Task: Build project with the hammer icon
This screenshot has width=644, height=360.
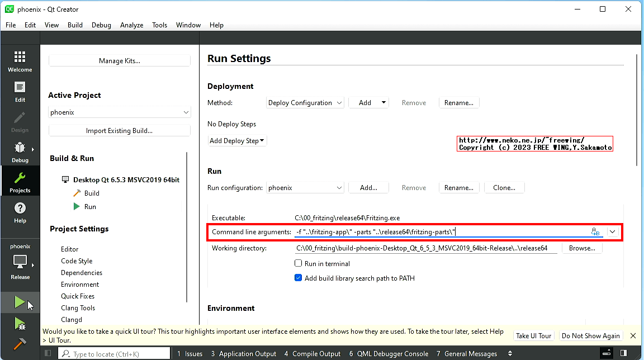Action: click(20, 344)
